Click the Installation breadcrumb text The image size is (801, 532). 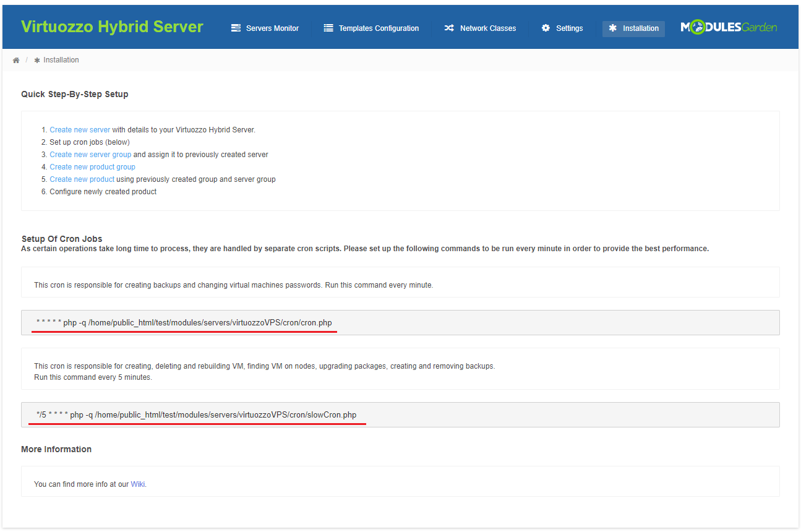point(61,60)
